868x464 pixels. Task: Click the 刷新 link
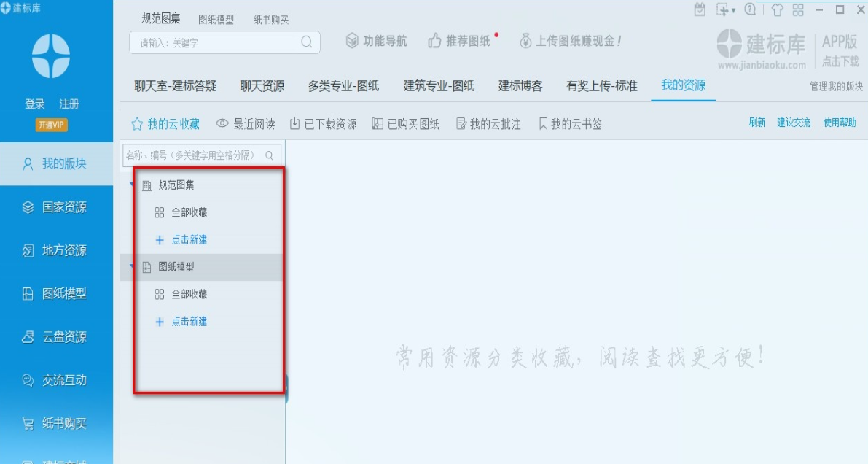[x=757, y=123]
